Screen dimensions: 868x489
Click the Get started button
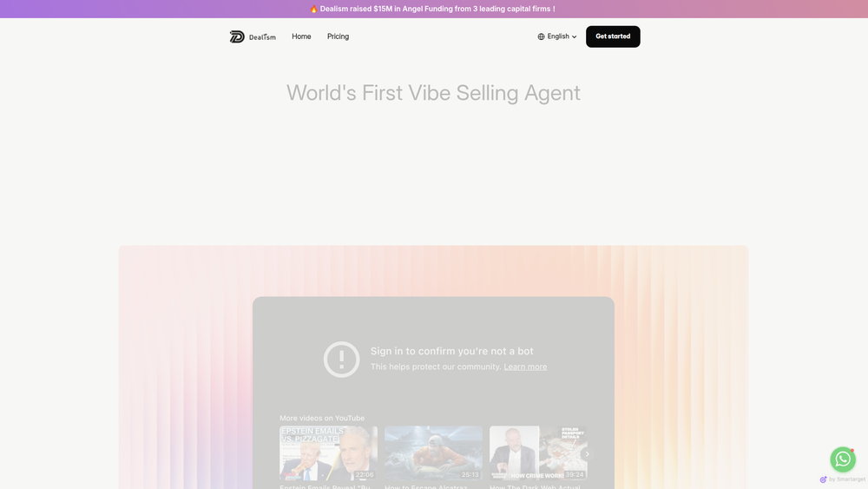(613, 36)
